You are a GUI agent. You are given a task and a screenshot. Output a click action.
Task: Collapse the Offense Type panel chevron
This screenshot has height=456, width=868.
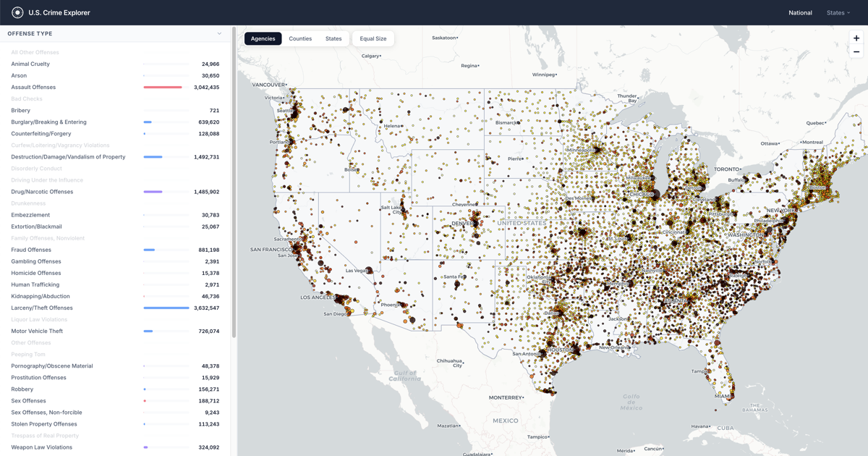tap(219, 33)
